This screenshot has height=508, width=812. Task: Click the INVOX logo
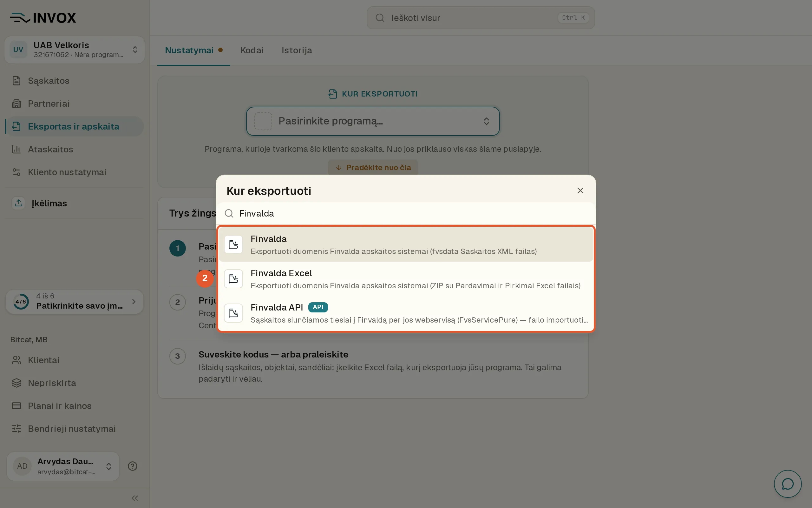[43, 18]
